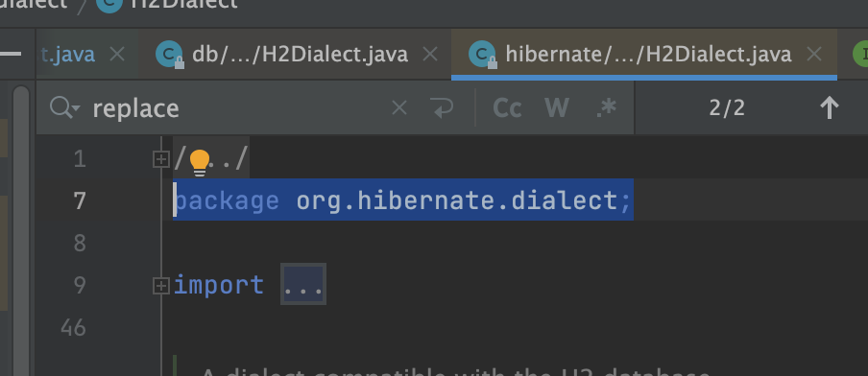Toggle Regex (.*) search option

click(607, 107)
